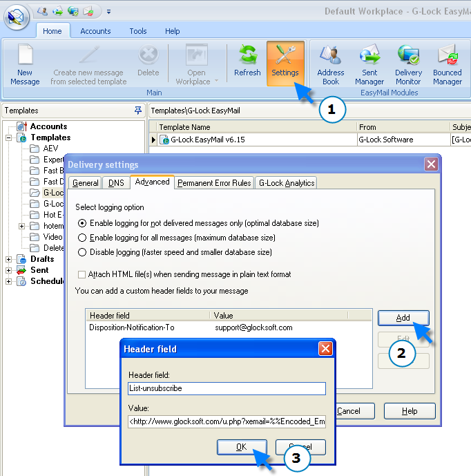The image size is (471, 476).
Task: Select the Disposition-Notification-To header row
Action: coord(229,327)
